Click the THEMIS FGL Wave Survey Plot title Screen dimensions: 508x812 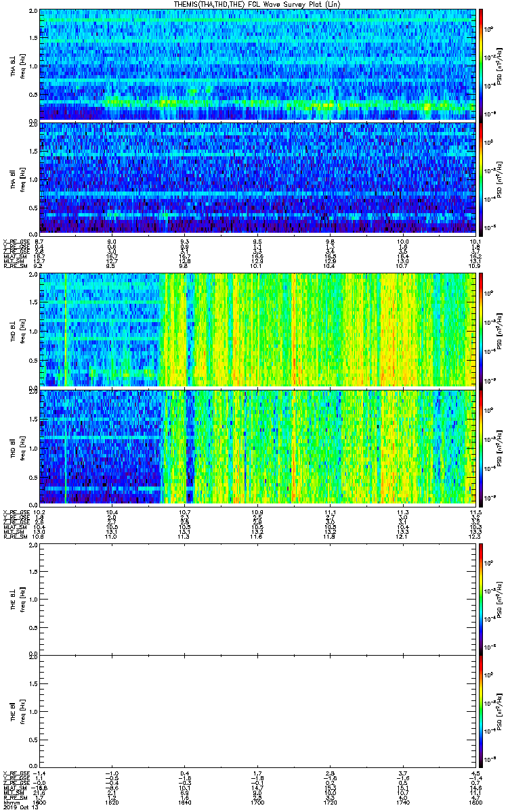click(257, 4)
